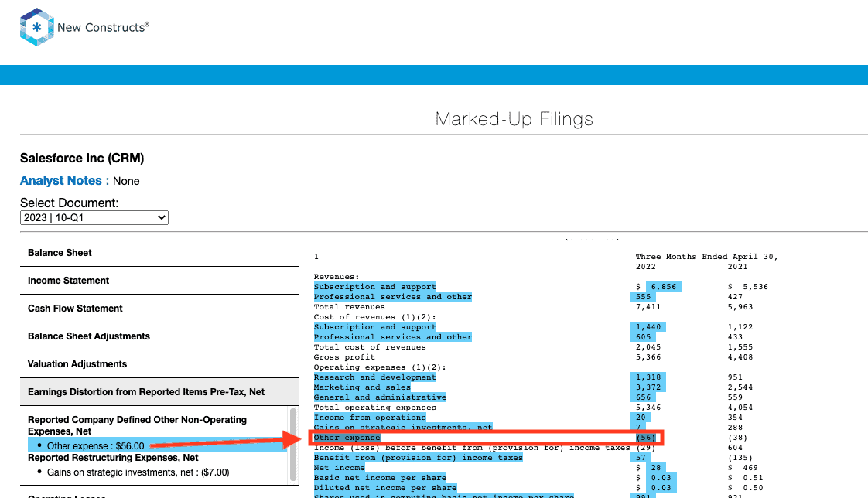
Task: Expand the Income Statement section
Action: [x=159, y=281]
